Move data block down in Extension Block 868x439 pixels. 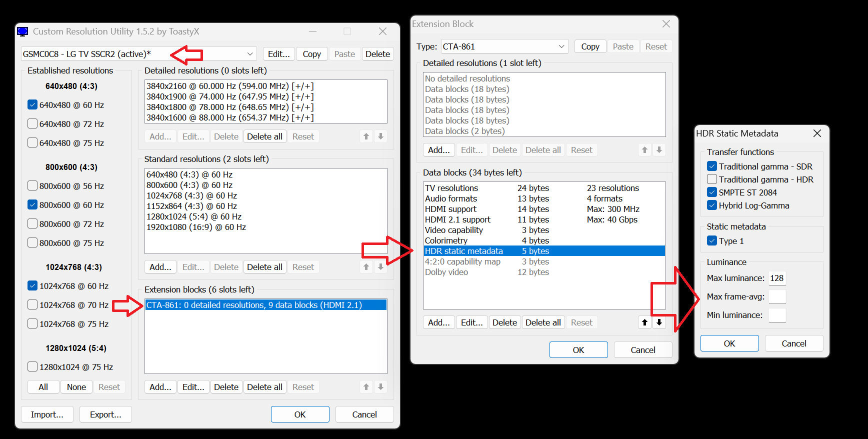pyautogui.click(x=659, y=322)
